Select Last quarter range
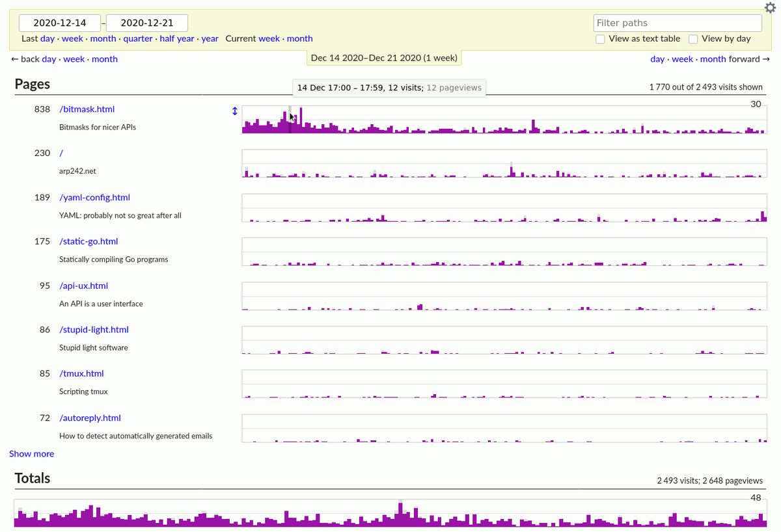 (138, 38)
